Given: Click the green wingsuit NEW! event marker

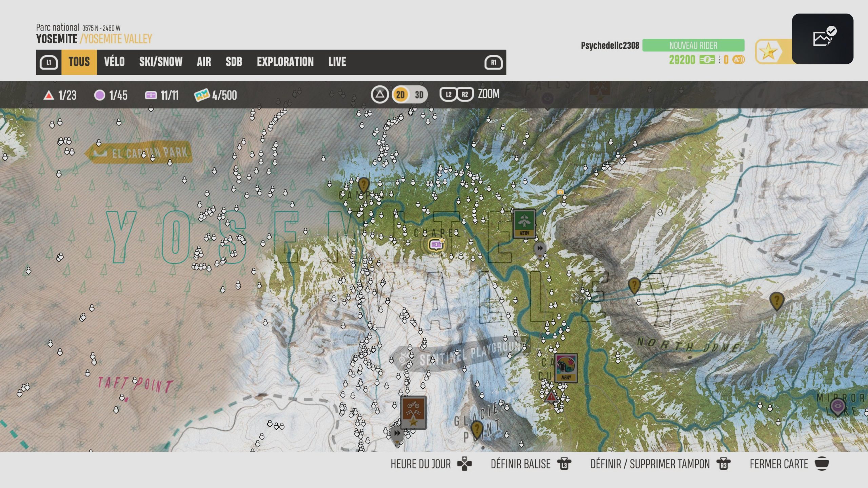Looking at the screenshot, I should tap(524, 224).
